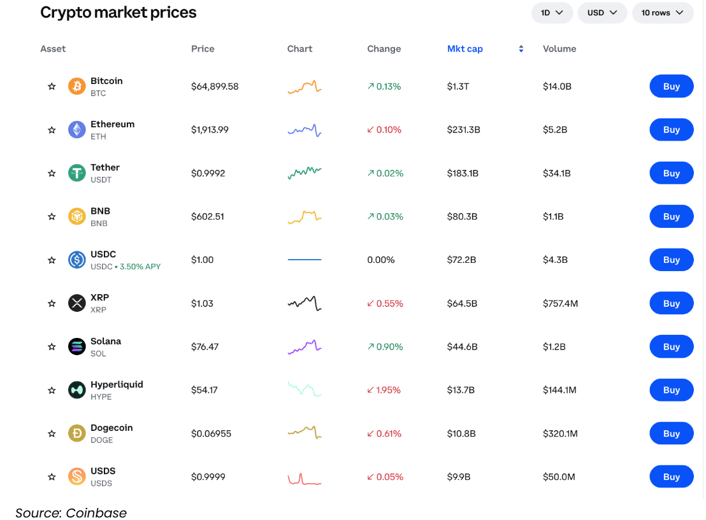Click the USDC 3.50% APY label

(x=140, y=267)
